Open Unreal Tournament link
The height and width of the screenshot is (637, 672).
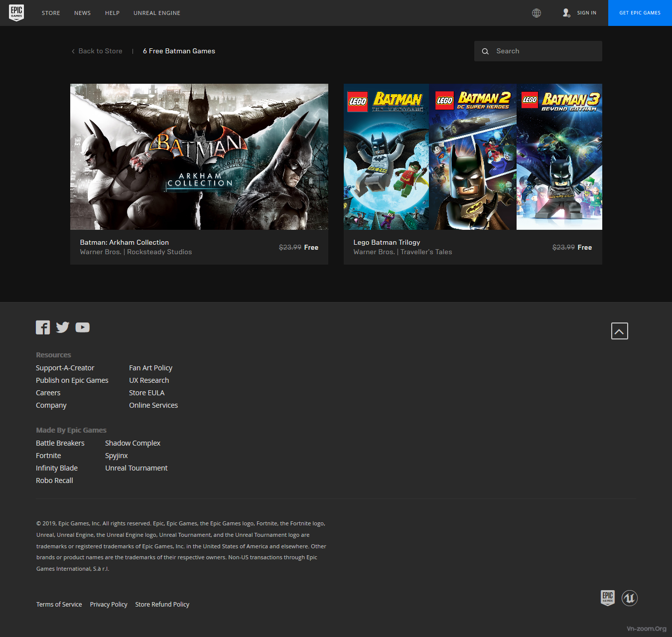tap(136, 468)
